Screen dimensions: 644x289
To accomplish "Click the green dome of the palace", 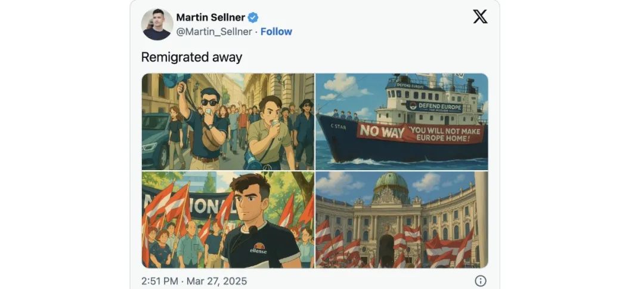I will point(391,183).
